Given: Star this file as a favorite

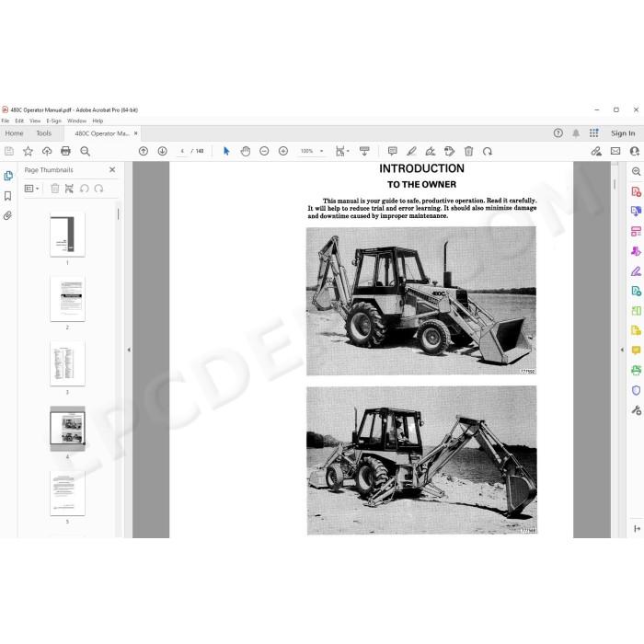Looking at the screenshot, I should click(x=28, y=151).
